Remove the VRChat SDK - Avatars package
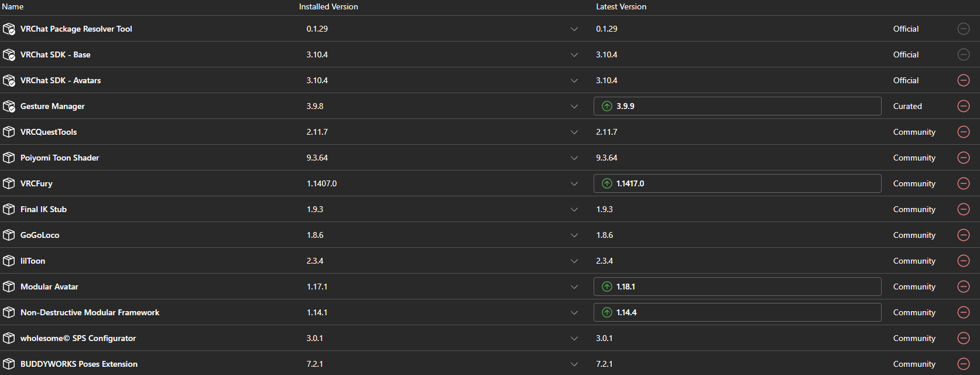Screen dimensions: 980x375 (x=964, y=80)
